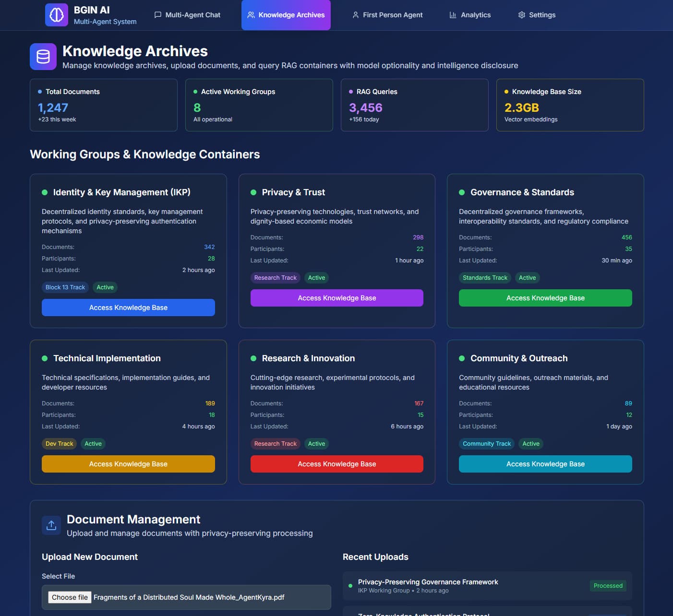
Task: Access the Community & Outreach knowledge base
Action: pyautogui.click(x=545, y=464)
